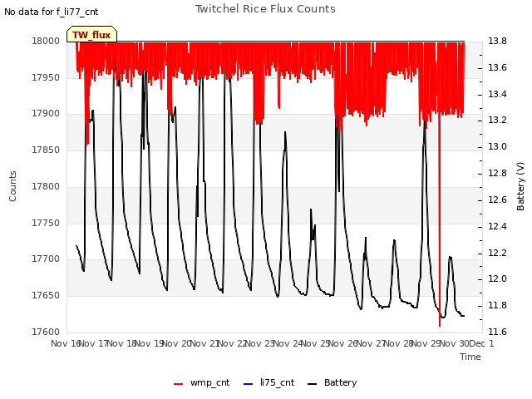Image resolution: width=532 pixels, height=399 pixels.
Task: Select the chart title Twitchel Rice Flux Counts
Action: (265, 9)
